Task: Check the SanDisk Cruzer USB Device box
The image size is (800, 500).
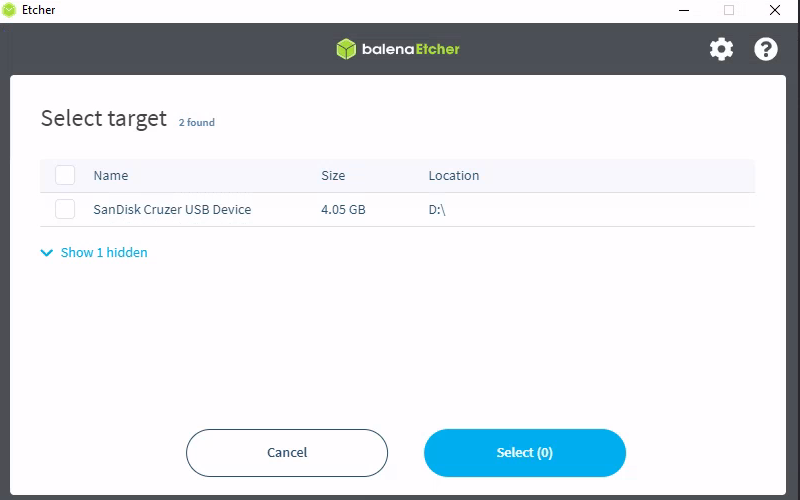Action: coord(65,209)
